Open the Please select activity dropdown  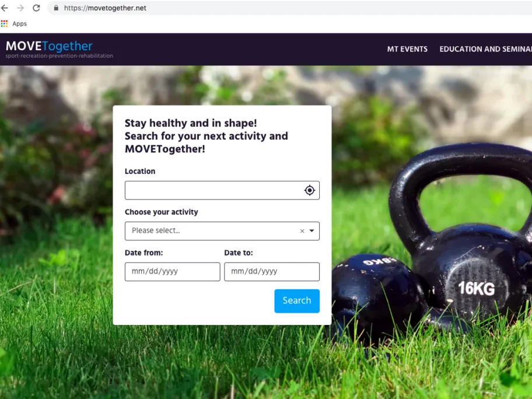[x=222, y=231]
